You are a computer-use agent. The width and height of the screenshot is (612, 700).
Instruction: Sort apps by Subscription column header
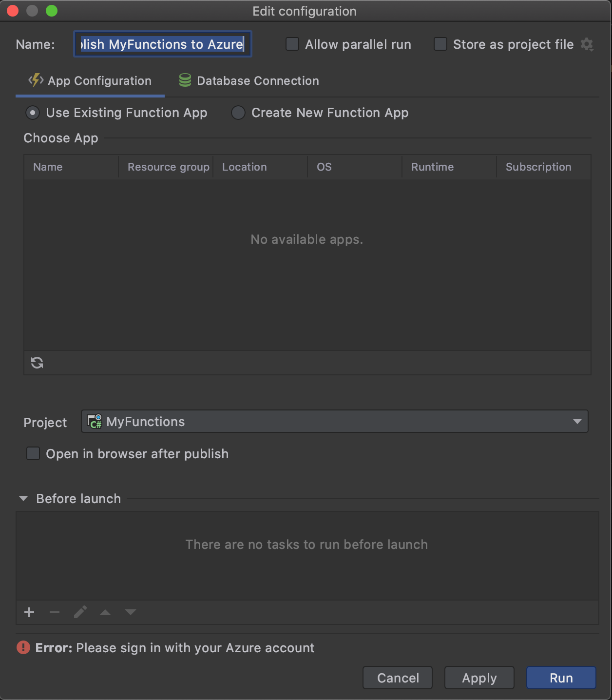coord(544,167)
